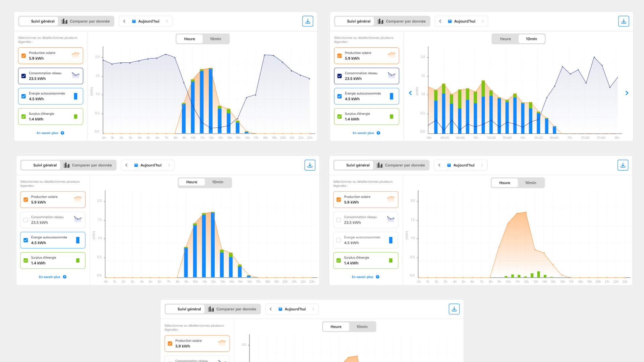Select Suivi général tab in top-right panel
Screen dimensions: 644x362
[355, 21]
